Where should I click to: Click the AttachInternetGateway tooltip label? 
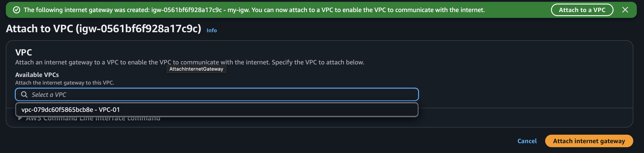pos(196,69)
